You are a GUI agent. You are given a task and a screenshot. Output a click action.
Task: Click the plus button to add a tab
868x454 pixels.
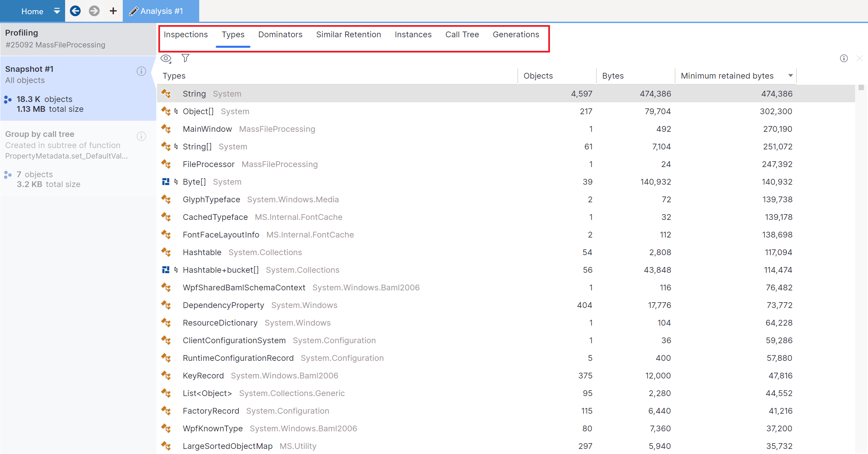pyautogui.click(x=113, y=11)
